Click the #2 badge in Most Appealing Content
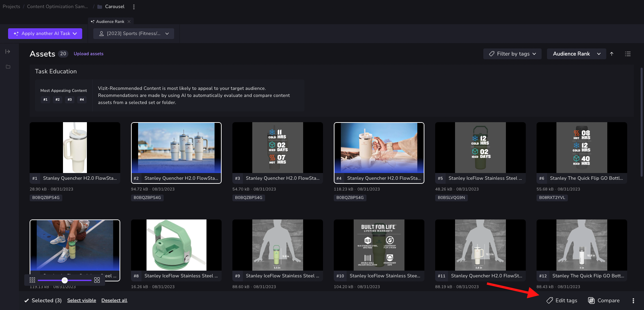This screenshot has height=310, width=644. [x=58, y=100]
